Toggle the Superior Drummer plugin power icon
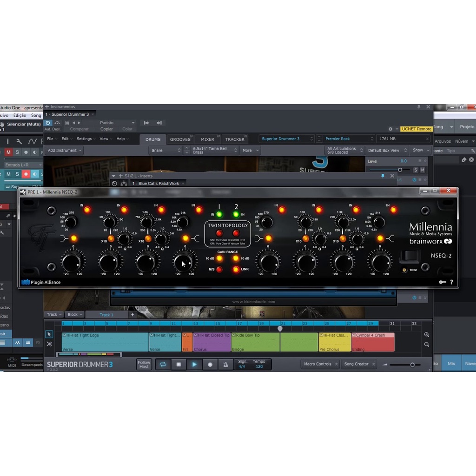476x476 pixels. (48, 123)
